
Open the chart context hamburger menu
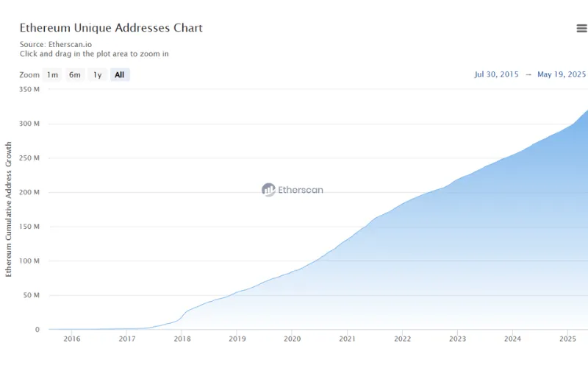[581, 28]
